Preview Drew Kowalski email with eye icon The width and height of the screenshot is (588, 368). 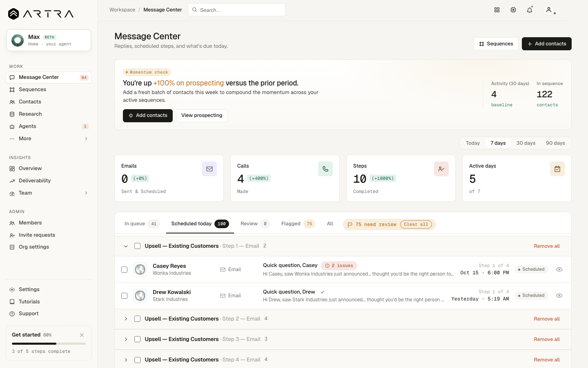click(559, 296)
